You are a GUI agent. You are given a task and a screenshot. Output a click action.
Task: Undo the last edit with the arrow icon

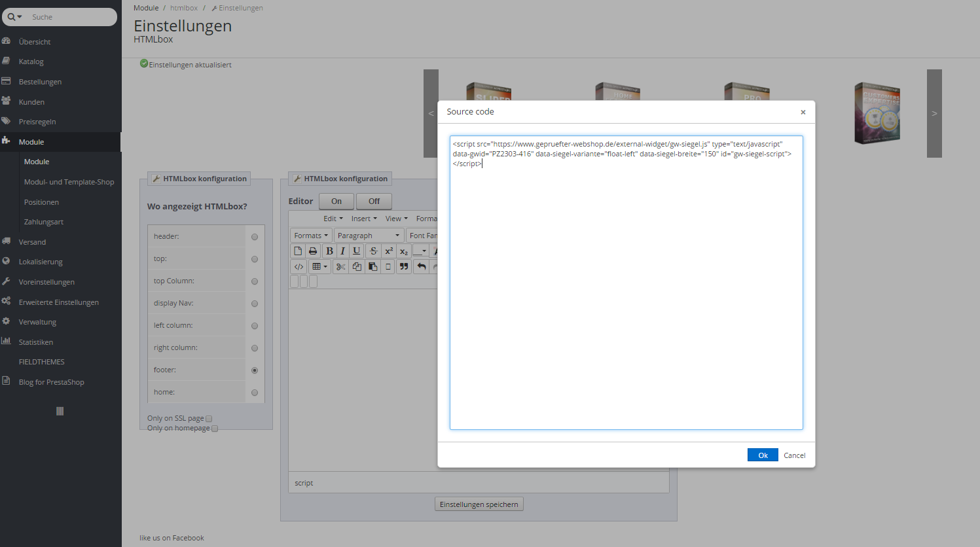coord(422,267)
